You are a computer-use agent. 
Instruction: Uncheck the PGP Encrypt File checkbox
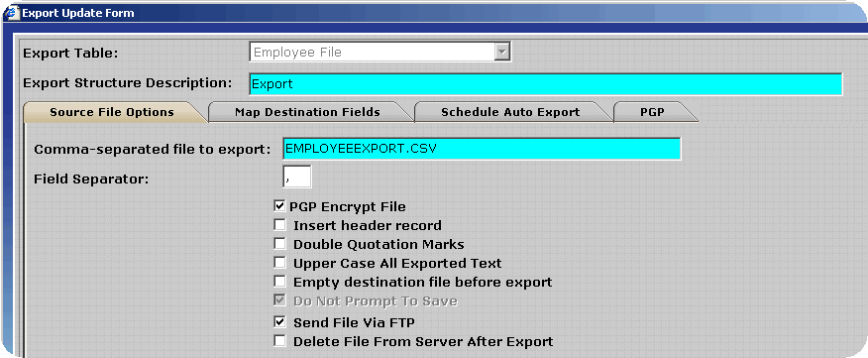(x=280, y=206)
